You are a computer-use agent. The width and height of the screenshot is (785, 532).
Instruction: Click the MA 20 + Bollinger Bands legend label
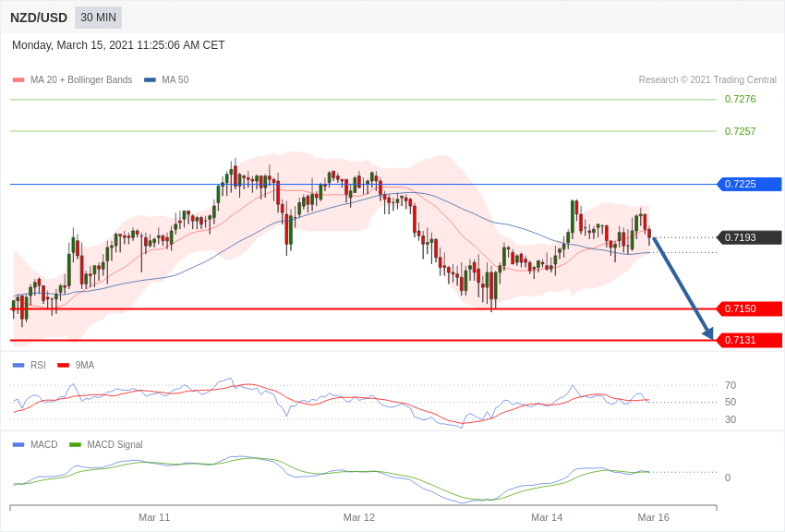81,79
